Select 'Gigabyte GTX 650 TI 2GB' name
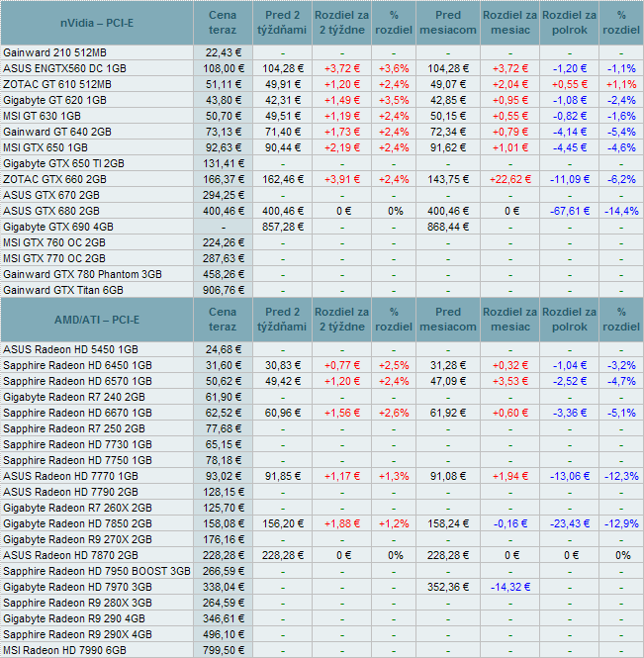Screen dimensions: 644x658 pos(63,163)
